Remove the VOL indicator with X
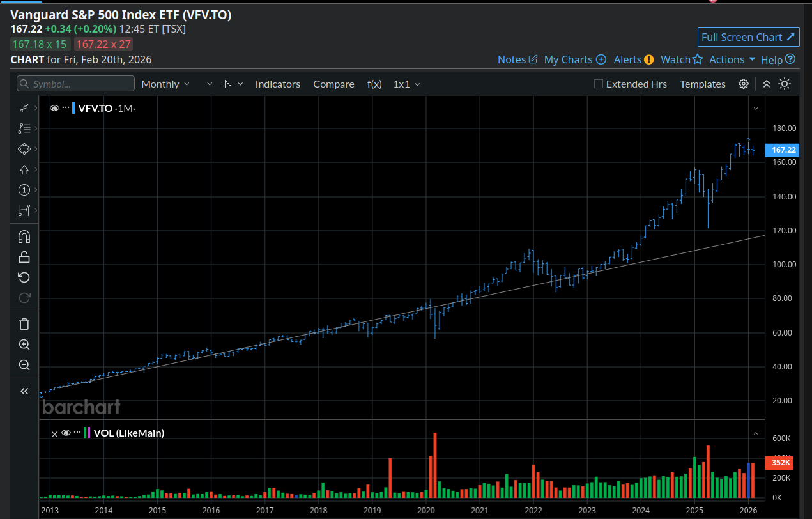The image size is (812, 519). [54, 433]
